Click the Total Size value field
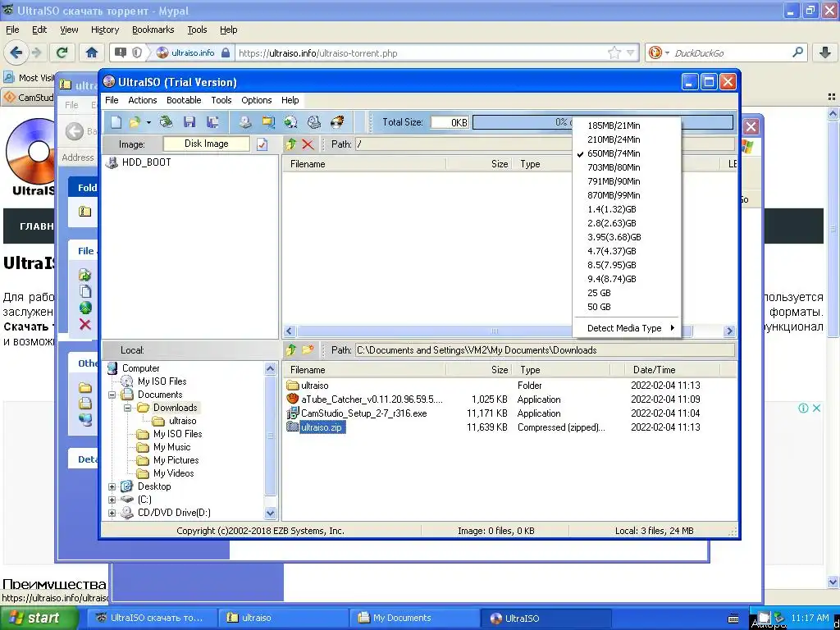Viewport: 840px width, 630px height. pyautogui.click(x=450, y=122)
